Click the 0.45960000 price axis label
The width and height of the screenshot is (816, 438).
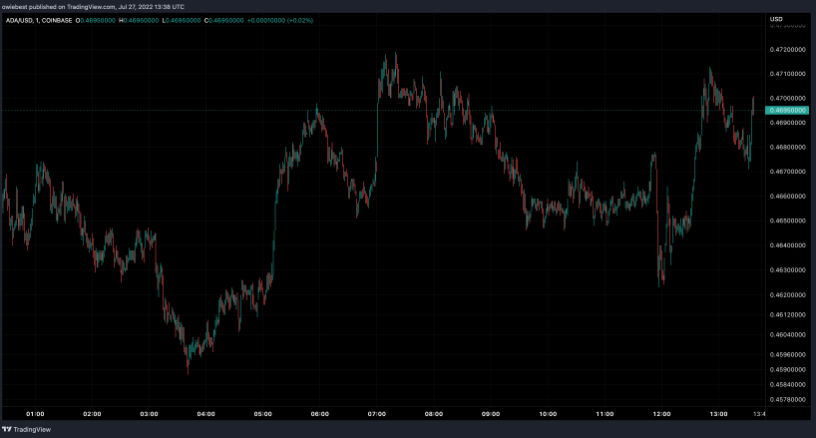[x=787, y=354]
